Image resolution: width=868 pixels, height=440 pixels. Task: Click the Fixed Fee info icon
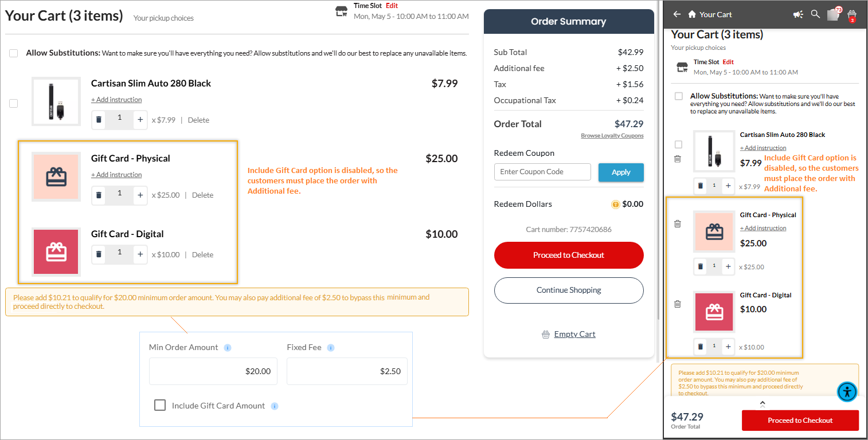coord(331,348)
